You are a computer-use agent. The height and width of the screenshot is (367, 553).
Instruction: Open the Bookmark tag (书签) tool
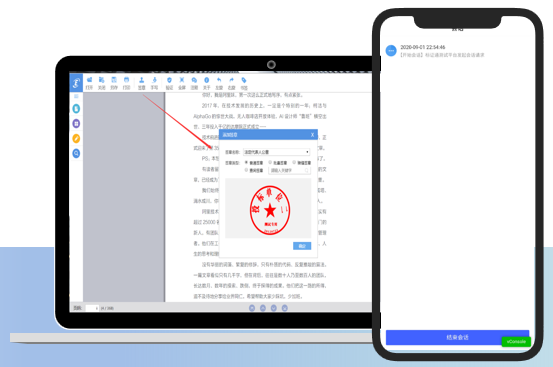point(244,83)
